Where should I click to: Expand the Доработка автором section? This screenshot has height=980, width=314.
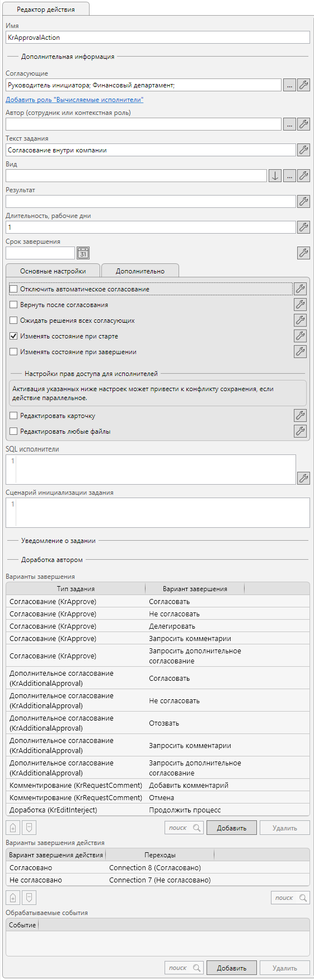pos(52,560)
